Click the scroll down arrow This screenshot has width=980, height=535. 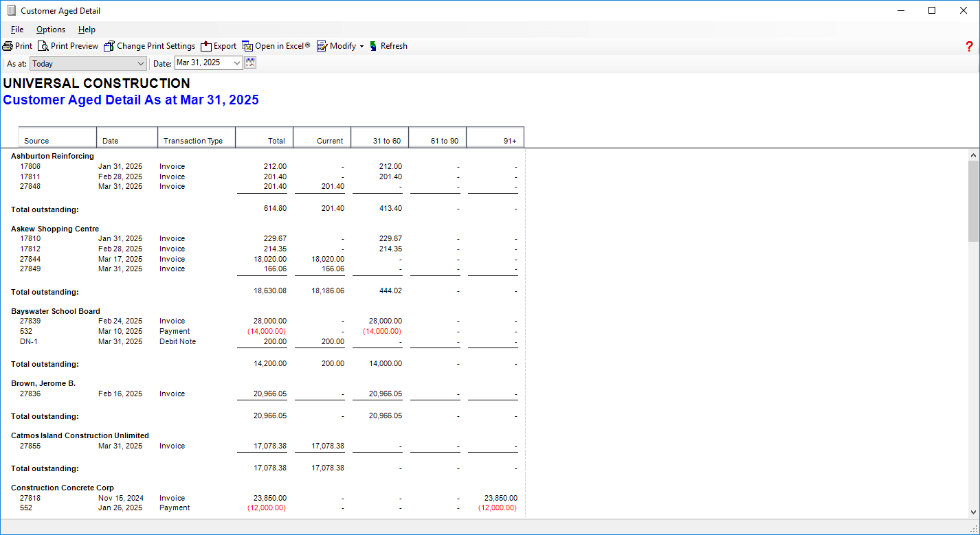973,512
